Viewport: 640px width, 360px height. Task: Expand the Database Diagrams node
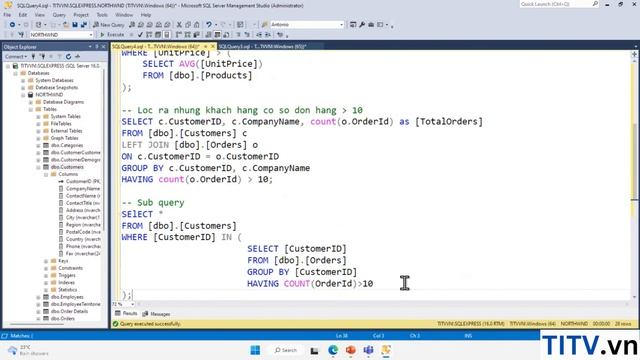pyautogui.click(x=31, y=102)
